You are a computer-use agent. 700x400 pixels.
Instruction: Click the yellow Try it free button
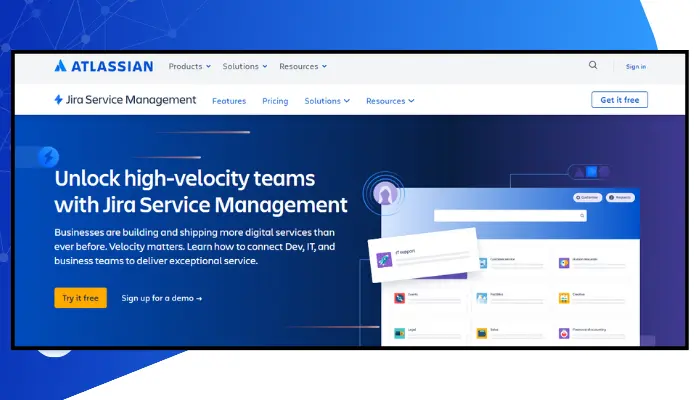80,298
